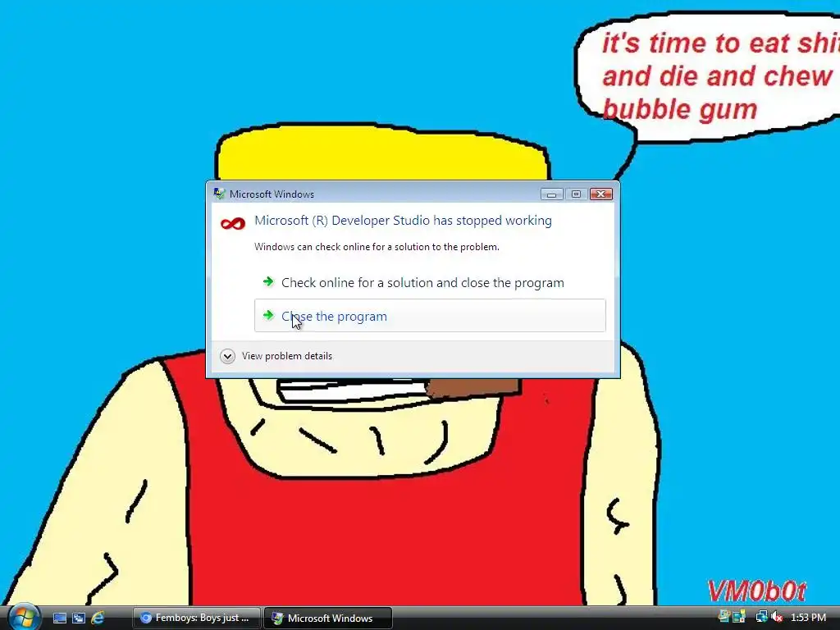
Task: Launch Internet Explorer from quick launch
Action: pos(98,619)
